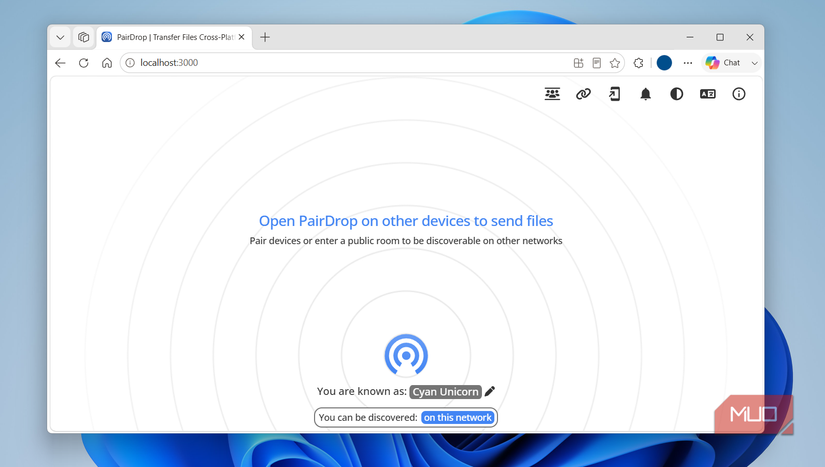Maximize the browser window
Screen dimensions: 825x467
click(720, 37)
